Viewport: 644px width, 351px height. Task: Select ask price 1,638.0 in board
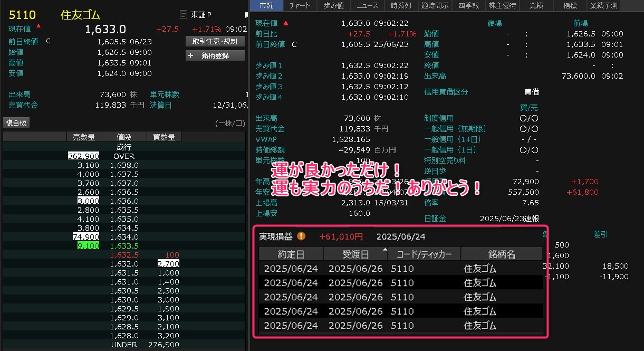(124, 165)
